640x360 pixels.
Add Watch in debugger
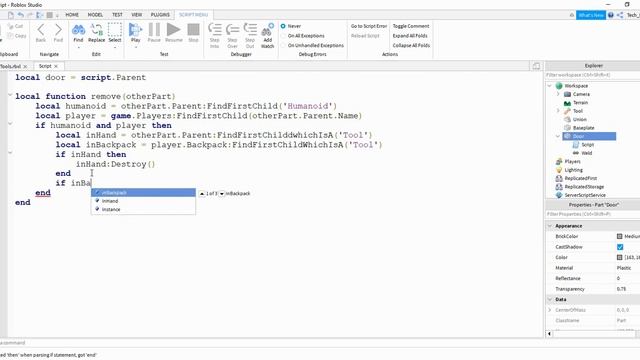267,36
